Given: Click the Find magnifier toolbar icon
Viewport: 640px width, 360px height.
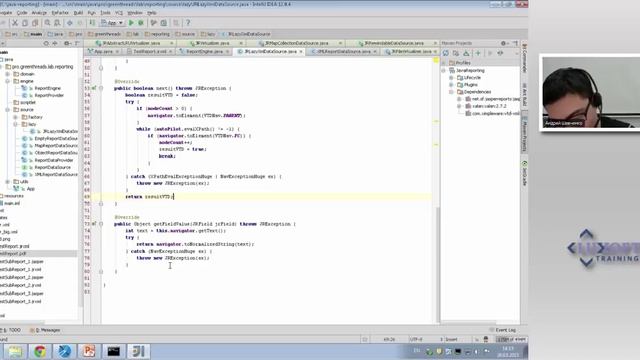Looking at the screenshot, I should click(47, 23).
